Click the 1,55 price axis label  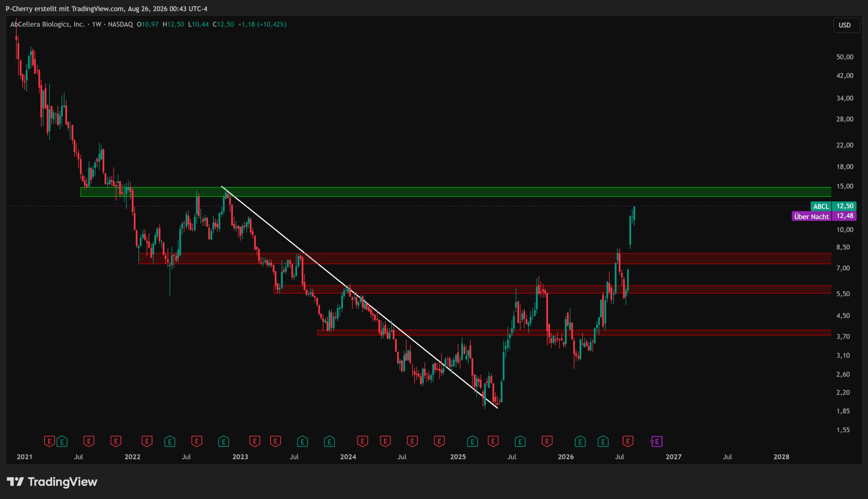(843, 430)
